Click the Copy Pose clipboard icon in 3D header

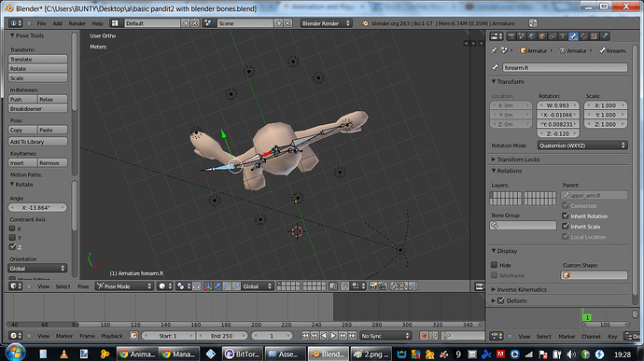[395, 286]
